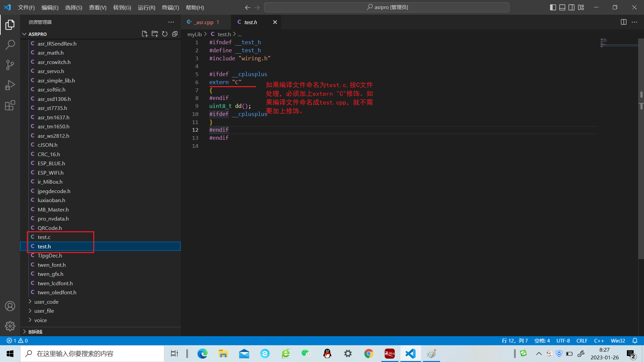
Task: Open the Extensions view icon
Action: pyautogui.click(x=10, y=105)
